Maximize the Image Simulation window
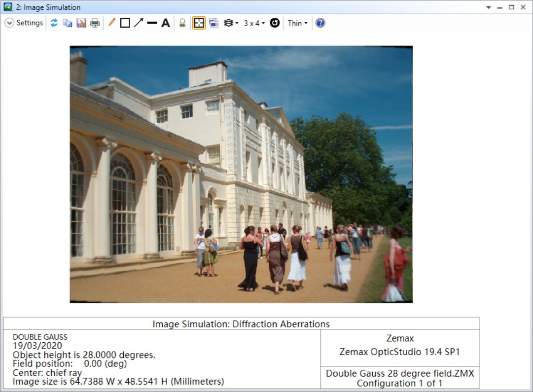533x392 pixels. 511,7
